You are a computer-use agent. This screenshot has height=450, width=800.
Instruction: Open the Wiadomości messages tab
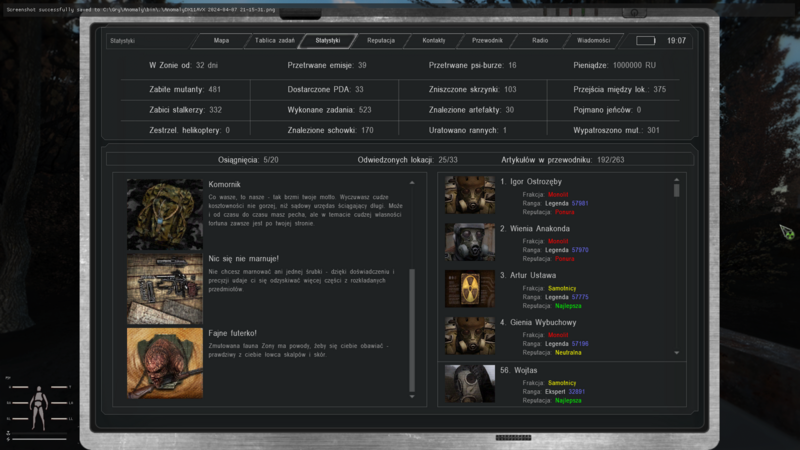point(593,41)
